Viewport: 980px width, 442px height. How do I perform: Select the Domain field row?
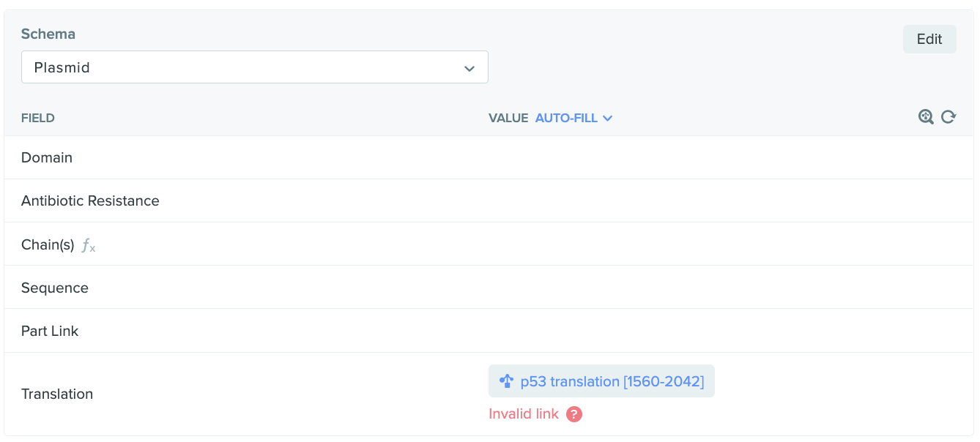click(47, 157)
